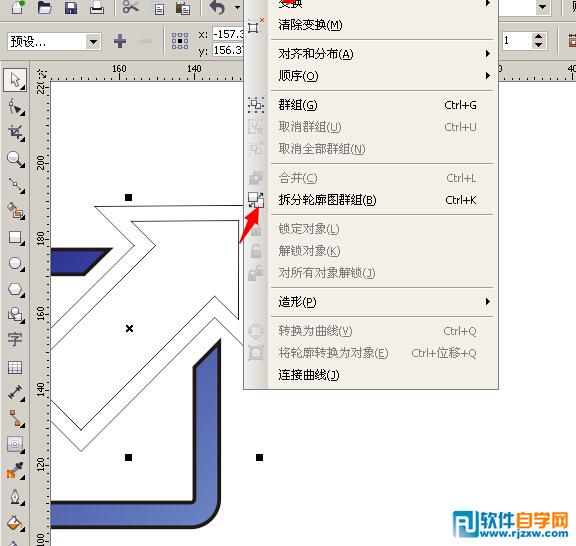Expand 造形(P) submenu
576x546 pixels.
(371, 302)
